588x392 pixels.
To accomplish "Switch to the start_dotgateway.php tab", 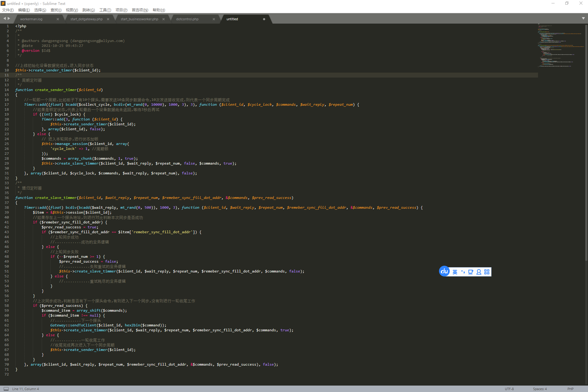I will 86,19.
